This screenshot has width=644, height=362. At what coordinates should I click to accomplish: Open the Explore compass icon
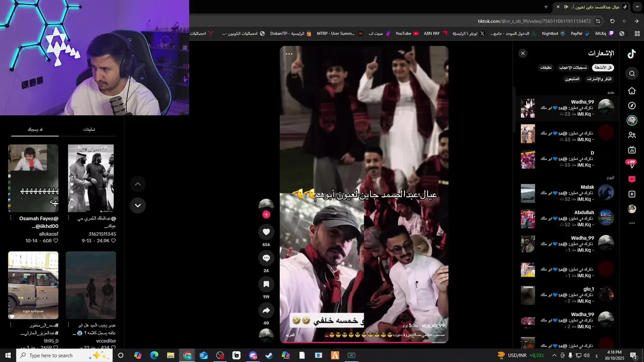pyautogui.click(x=632, y=106)
